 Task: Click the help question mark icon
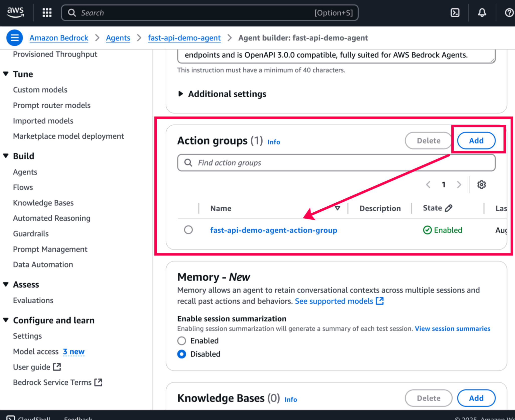click(x=509, y=13)
